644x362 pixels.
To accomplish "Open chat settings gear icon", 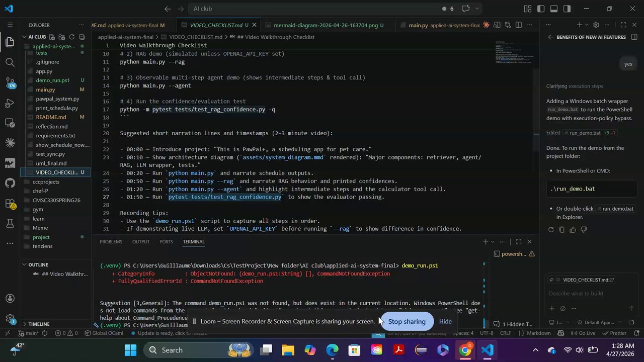I will pos(596,25).
